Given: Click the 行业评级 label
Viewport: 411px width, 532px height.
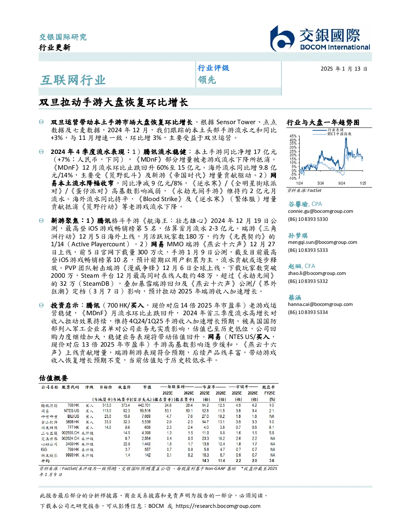Looking at the screenshot, I should 213,68.
